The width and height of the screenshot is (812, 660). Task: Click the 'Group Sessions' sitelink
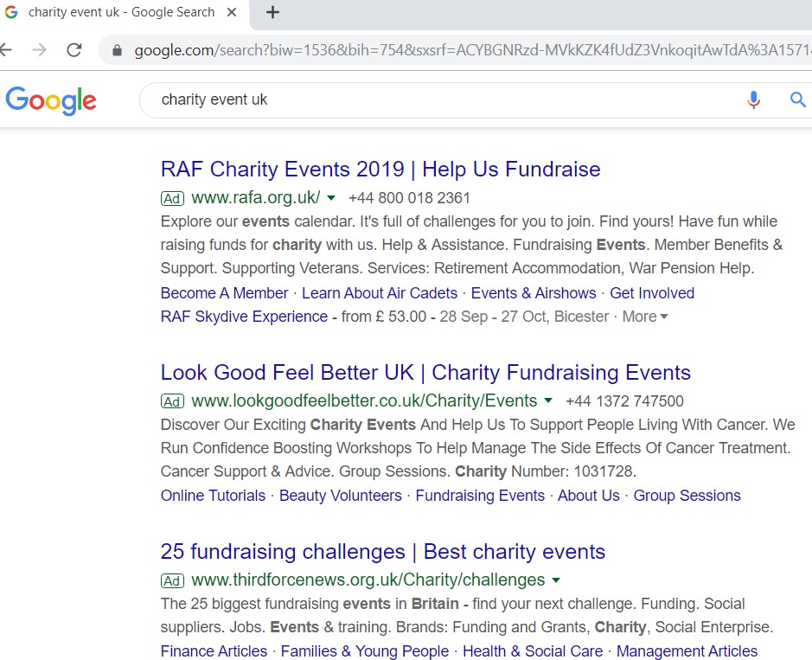(x=687, y=496)
